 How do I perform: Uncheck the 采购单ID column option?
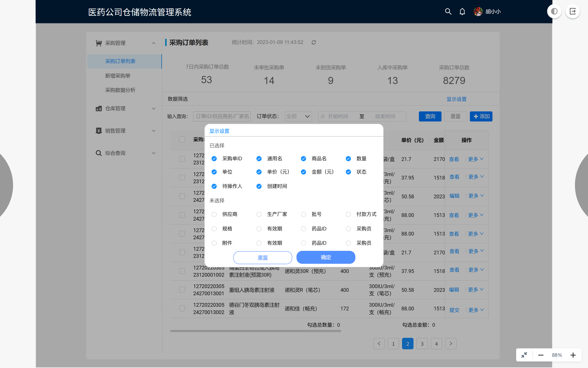point(214,159)
